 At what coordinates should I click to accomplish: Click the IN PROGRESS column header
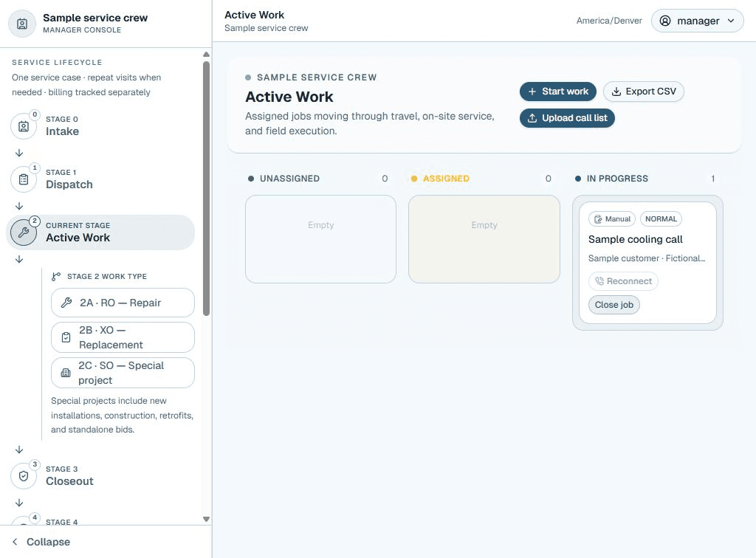(x=617, y=179)
